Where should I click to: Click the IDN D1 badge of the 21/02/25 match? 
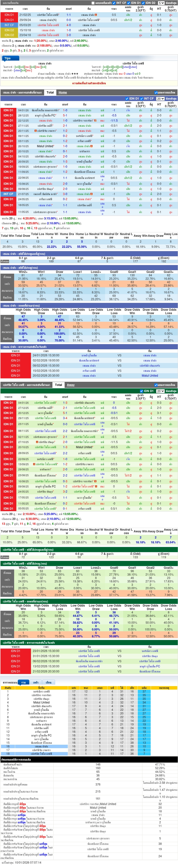(x=9, y=15)
